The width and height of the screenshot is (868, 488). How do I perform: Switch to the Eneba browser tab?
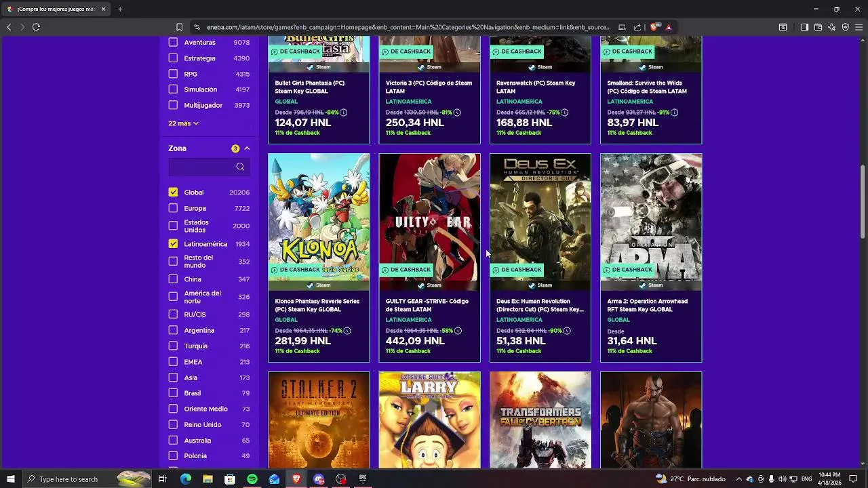(57, 9)
